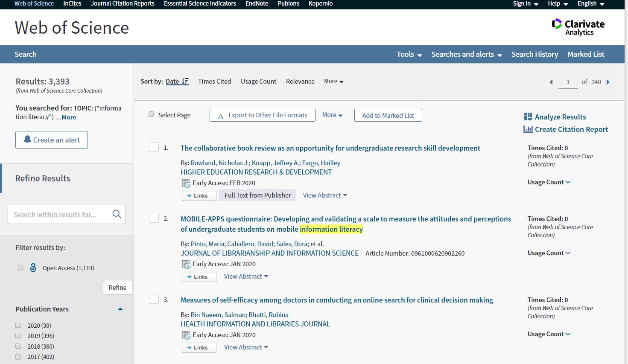628x364 pixels.
Task: Click Links button for result 1
Action: pos(199,195)
